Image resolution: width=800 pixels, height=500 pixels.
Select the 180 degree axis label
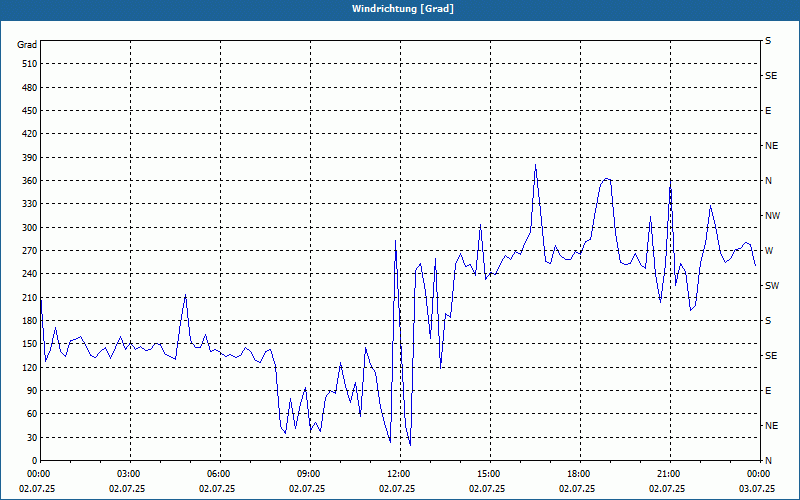point(30,321)
